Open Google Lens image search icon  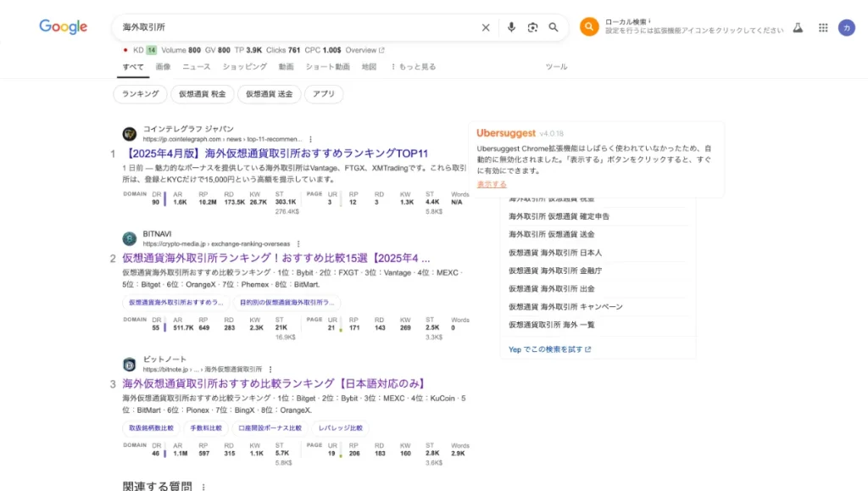pos(532,27)
